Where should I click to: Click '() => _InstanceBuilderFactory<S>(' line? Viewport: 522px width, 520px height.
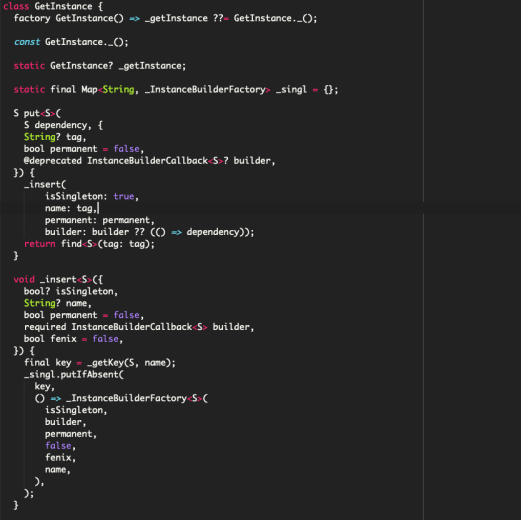coord(121,398)
